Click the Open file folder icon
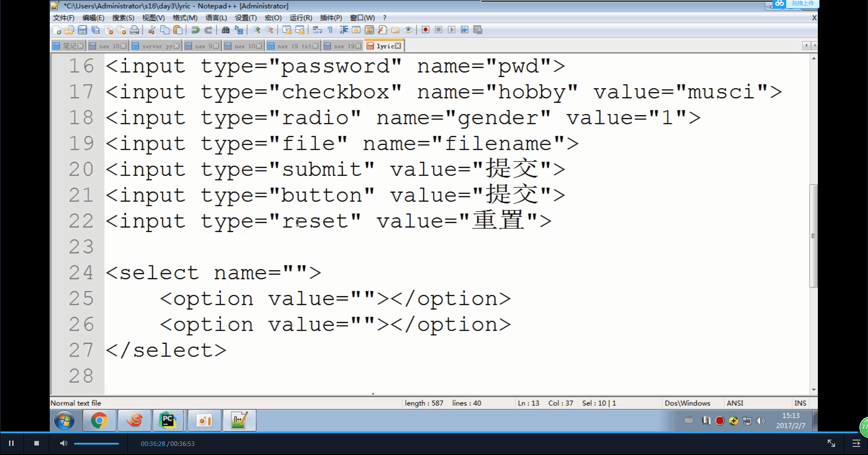868x455 pixels. pos(69,30)
